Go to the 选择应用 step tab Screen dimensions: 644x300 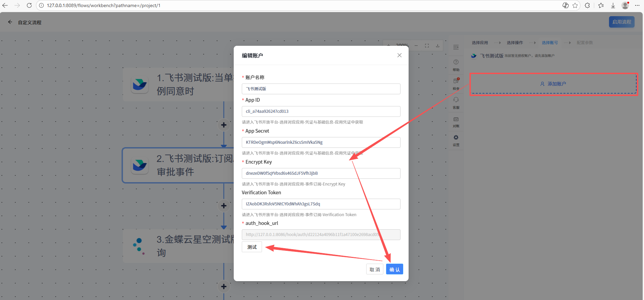[480, 43]
